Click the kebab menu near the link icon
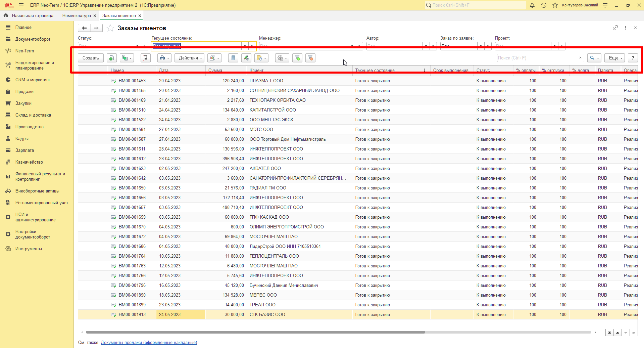The height and width of the screenshot is (348, 644). tap(625, 28)
